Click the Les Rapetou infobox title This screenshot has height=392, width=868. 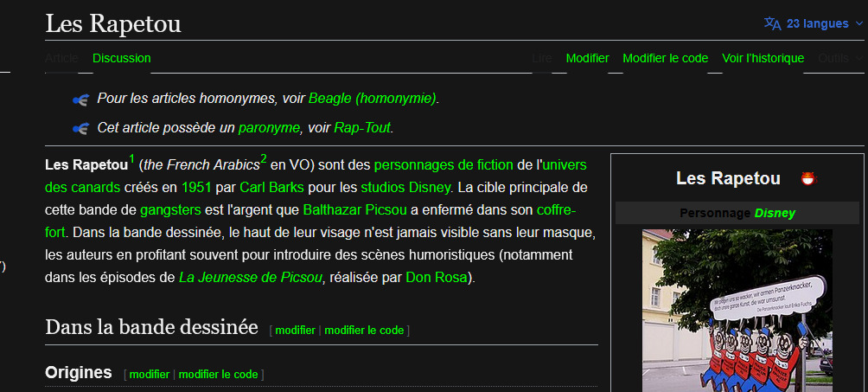pyautogui.click(x=729, y=178)
